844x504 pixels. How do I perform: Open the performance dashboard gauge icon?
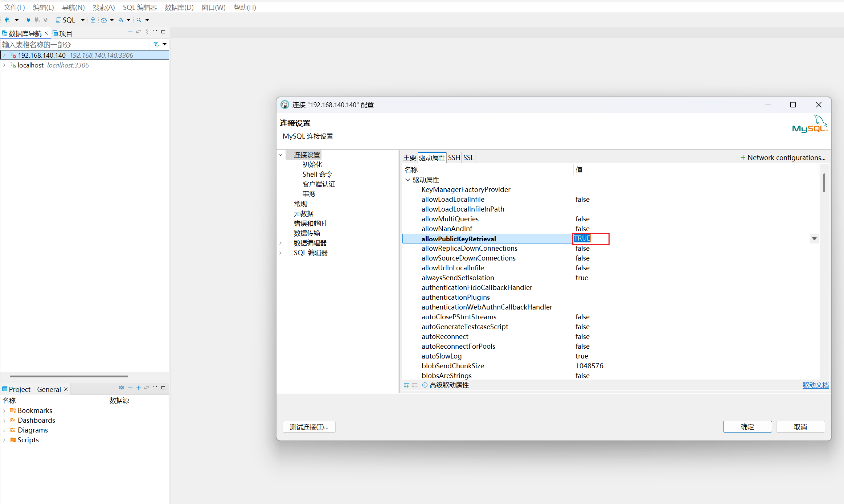coord(103,20)
